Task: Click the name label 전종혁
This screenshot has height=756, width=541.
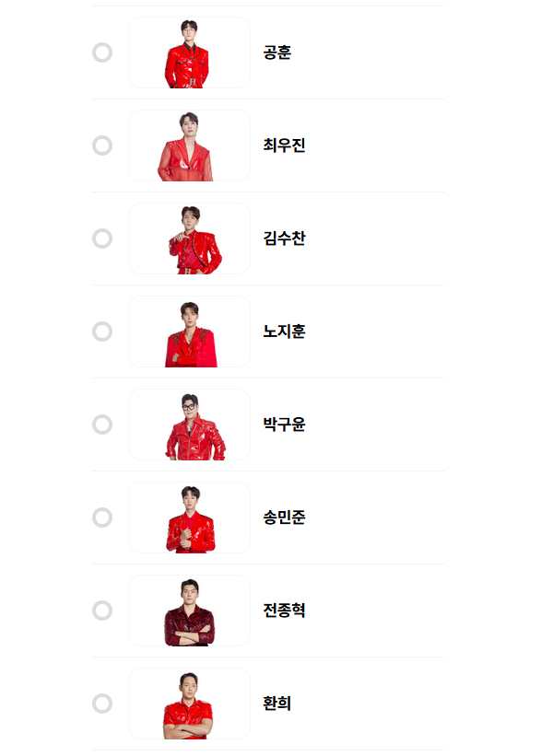Action: (x=286, y=611)
